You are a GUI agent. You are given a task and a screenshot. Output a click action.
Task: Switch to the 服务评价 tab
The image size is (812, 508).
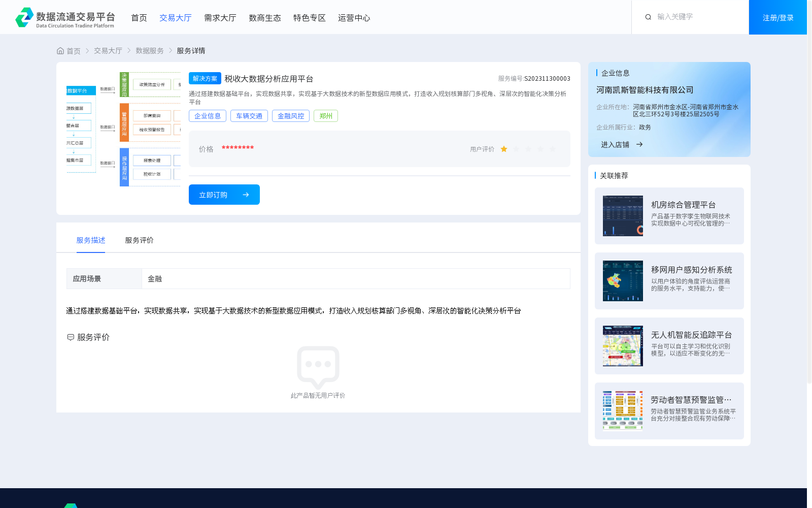pyautogui.click(x=140, y=240)
